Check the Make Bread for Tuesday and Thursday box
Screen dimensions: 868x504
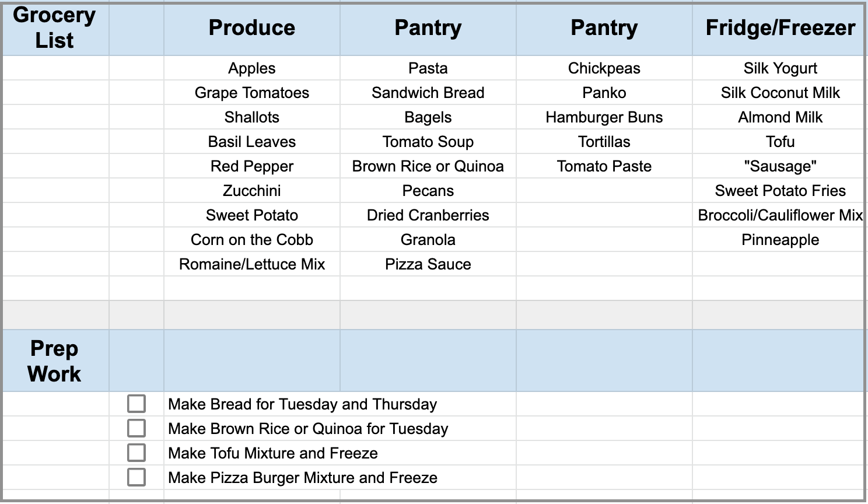pyautogui.click(x=136, y=404)
